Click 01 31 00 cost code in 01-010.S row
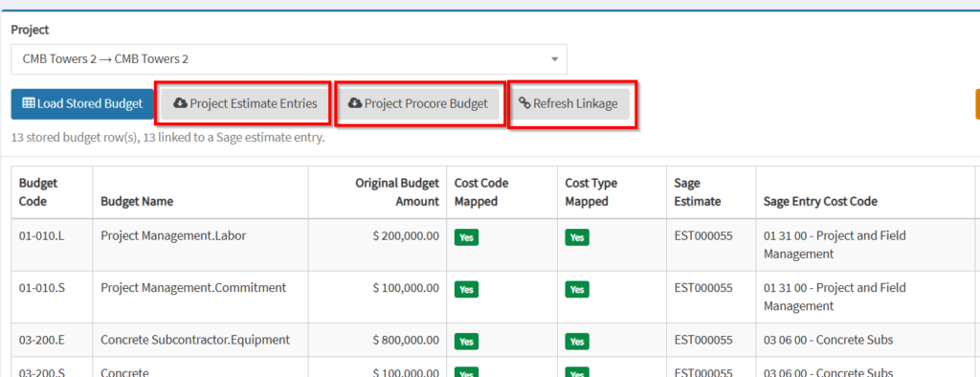 (x=835, y=297)
